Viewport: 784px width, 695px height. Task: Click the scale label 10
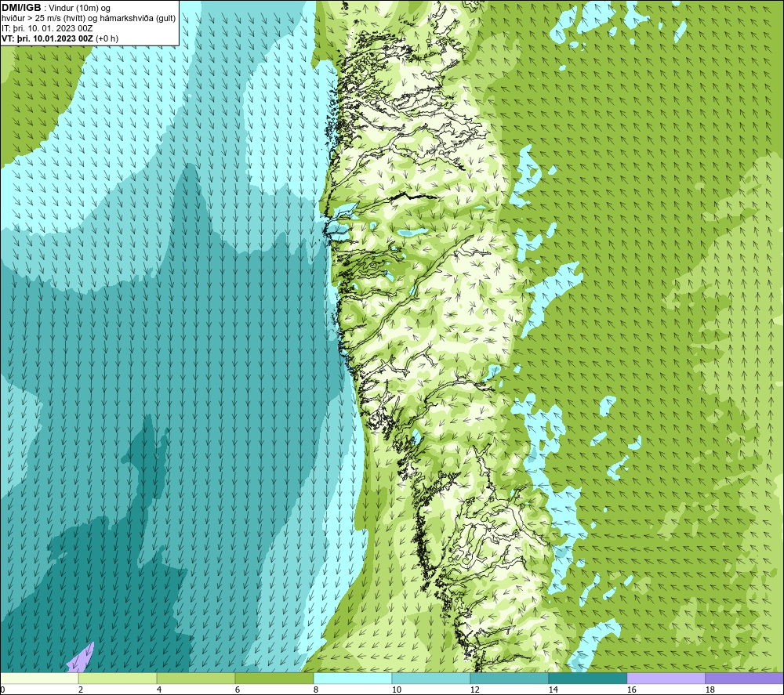(x=396, y=690)
